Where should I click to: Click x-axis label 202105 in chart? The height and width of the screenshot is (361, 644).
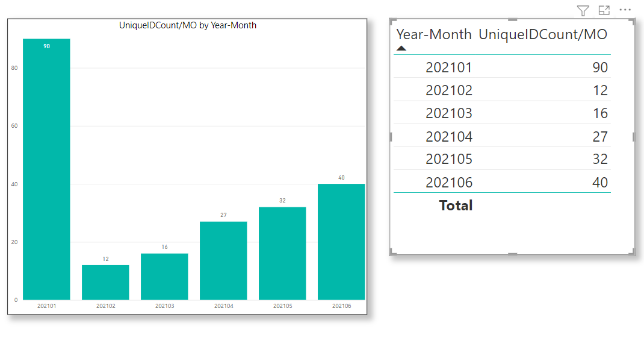pyautogui.click(x=282, y=306)
